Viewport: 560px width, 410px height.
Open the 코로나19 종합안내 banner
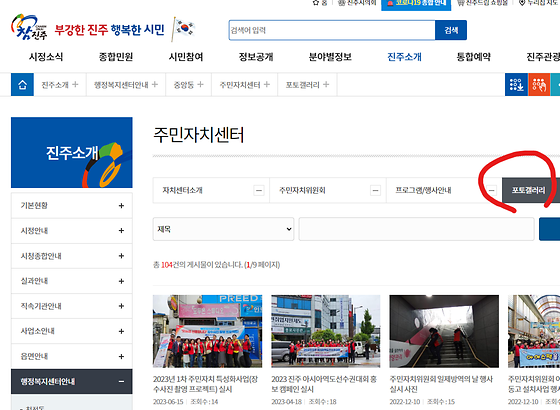coord(416,4)
